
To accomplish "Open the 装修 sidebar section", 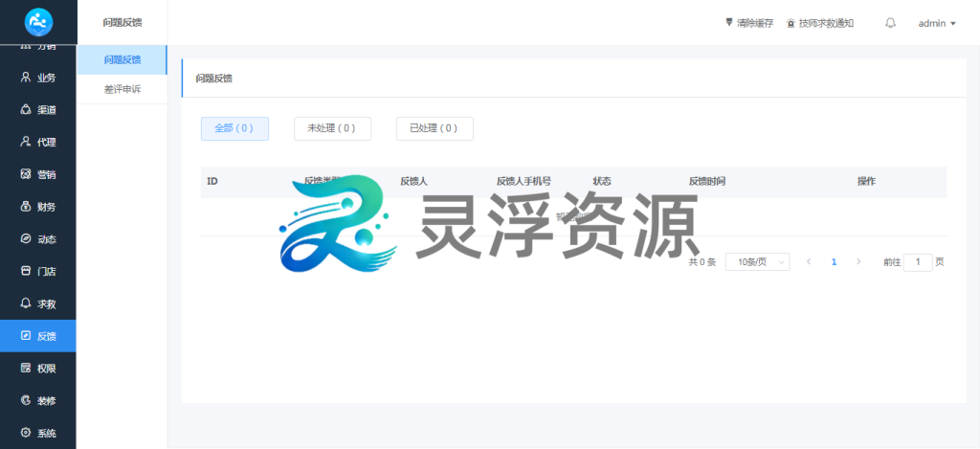I will pos(38,400).
